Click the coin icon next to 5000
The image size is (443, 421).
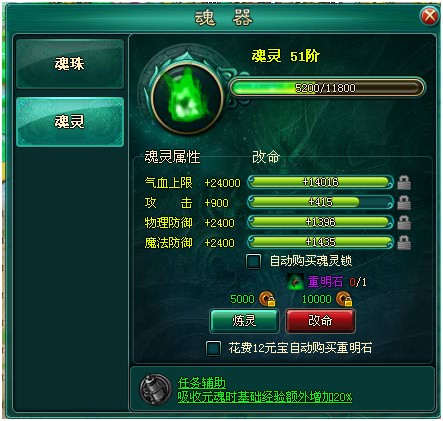click(267, 299)
